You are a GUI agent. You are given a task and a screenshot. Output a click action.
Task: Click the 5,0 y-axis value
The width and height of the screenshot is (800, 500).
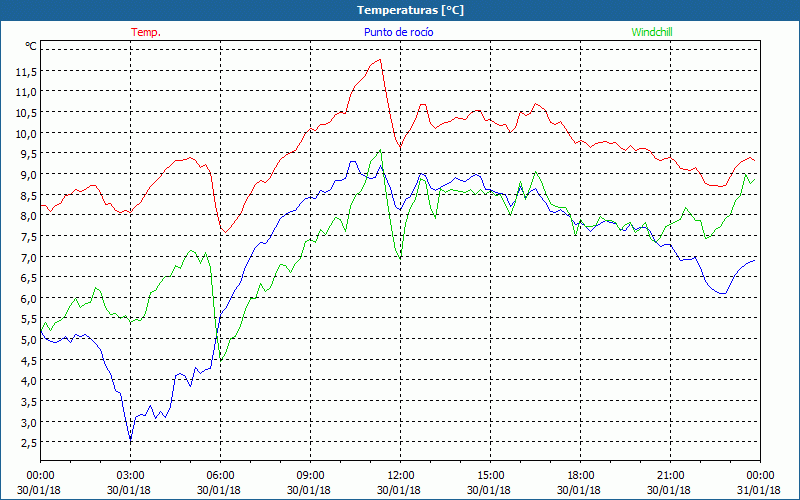pyautogui.click(x=29, y=340)
